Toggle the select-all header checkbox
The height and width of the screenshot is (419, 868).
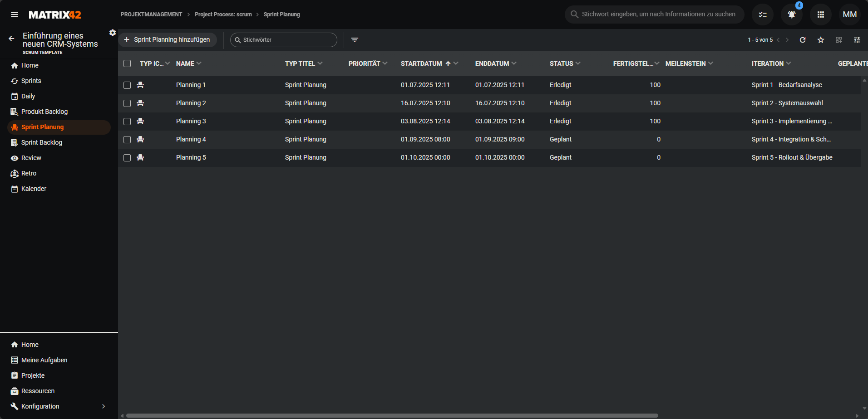click(127, 63)
